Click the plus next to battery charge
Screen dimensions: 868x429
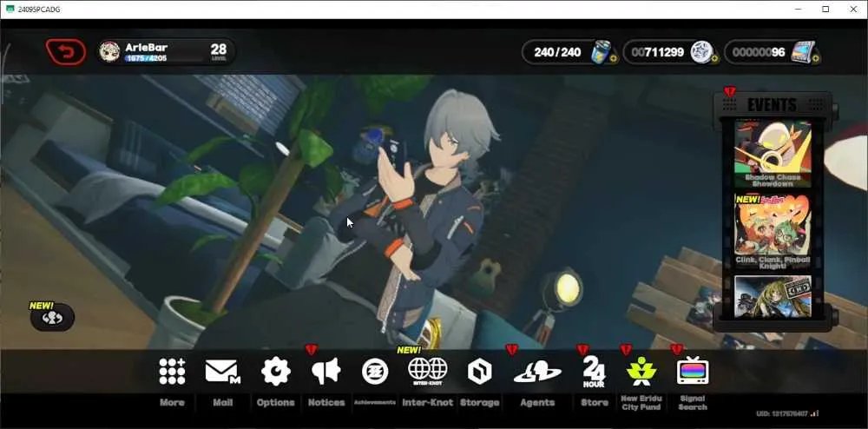pos(614,59)
